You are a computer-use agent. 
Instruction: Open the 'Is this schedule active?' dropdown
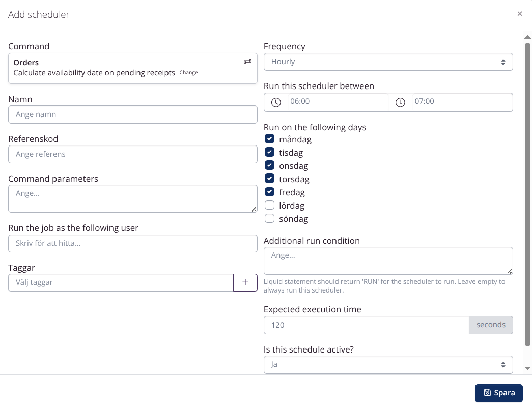click(388, 365)
